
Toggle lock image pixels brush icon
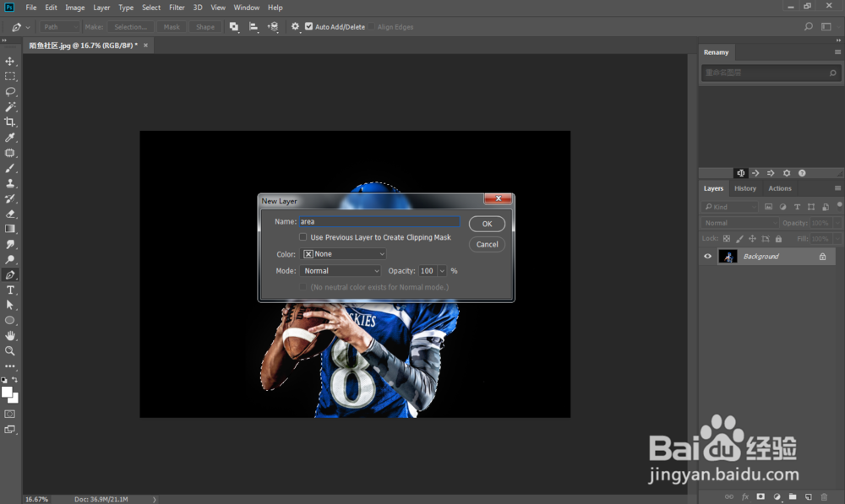point(739,239)
